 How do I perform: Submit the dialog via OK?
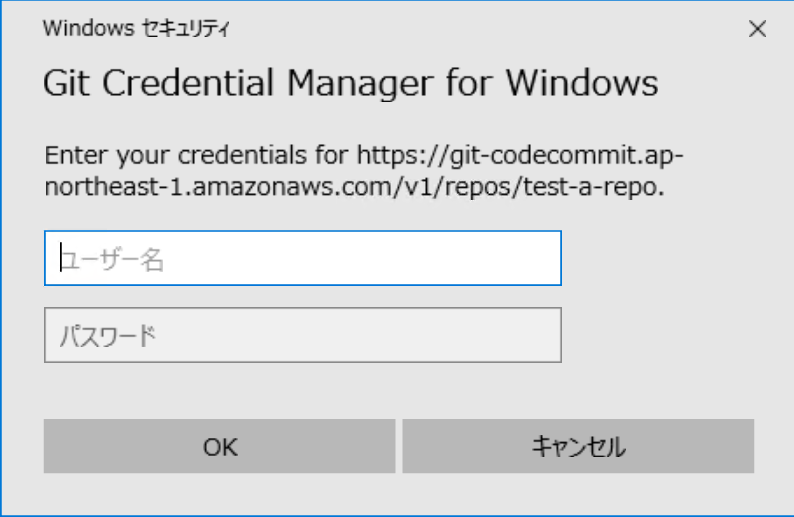click(x=219, y=446)
